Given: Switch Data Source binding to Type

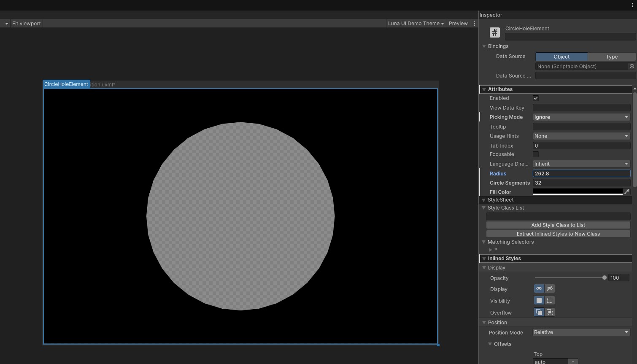Looking at the screenshot, I should (x=612, y=57).
